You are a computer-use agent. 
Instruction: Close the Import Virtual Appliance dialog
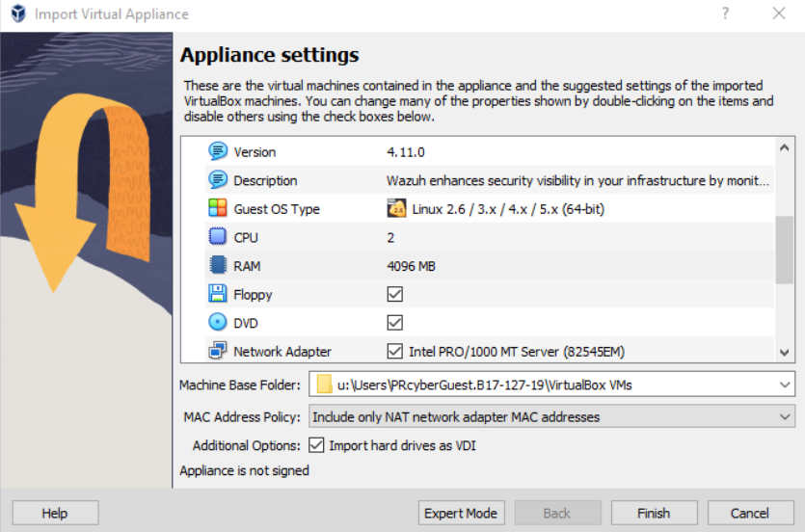coord(779,13)
